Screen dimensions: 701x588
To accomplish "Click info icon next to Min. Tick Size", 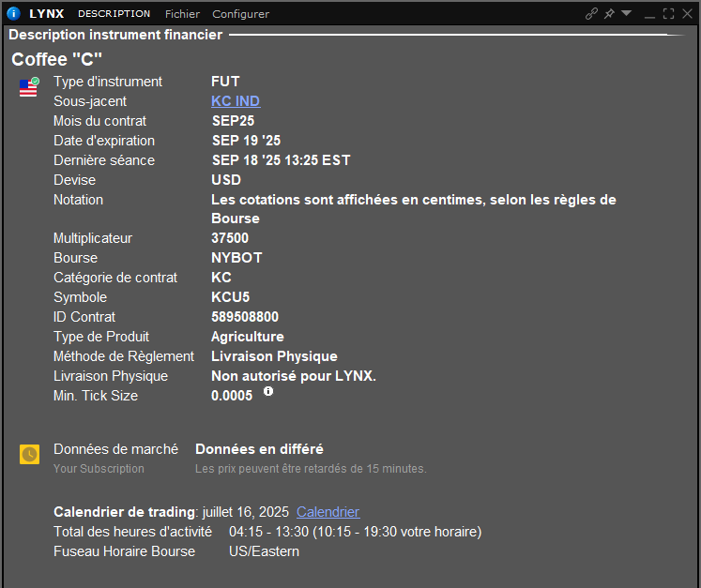I will point(268,391).
